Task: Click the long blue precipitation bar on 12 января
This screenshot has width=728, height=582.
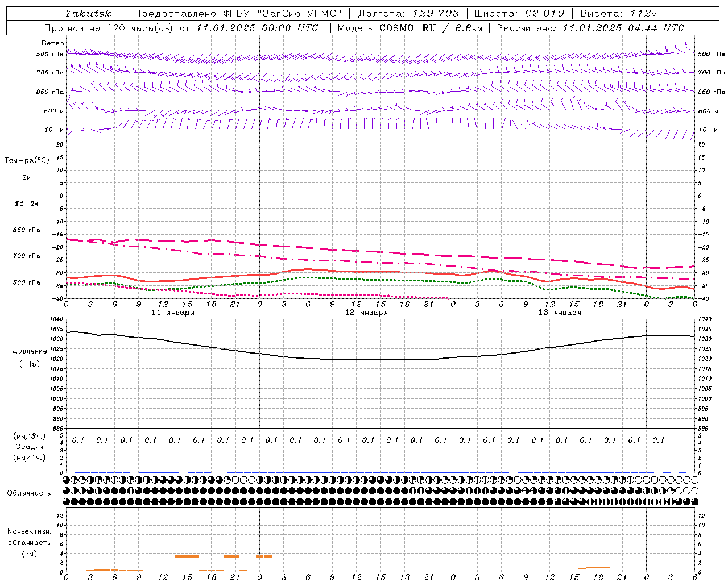Action: [283, 472]
